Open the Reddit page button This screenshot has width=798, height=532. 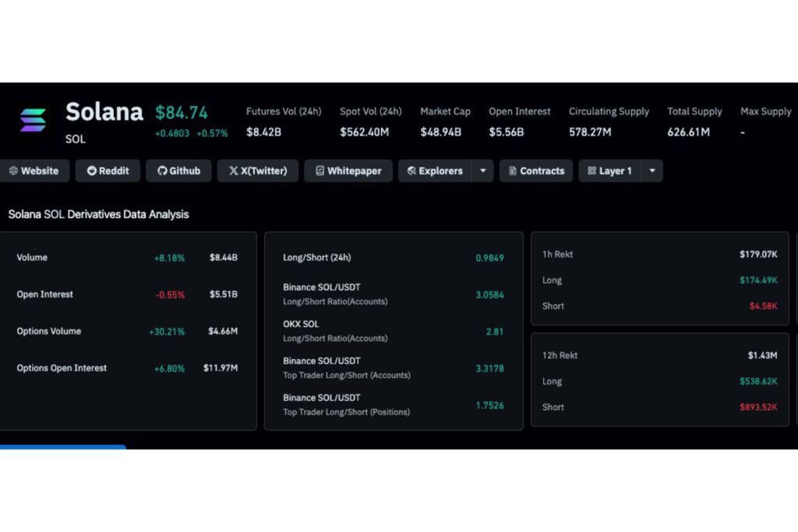click(x=108, y=171)
